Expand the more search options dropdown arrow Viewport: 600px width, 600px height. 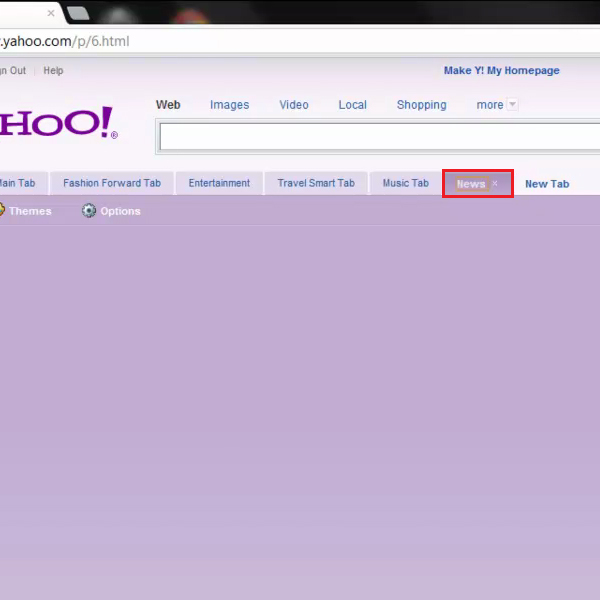[x=512, y=104]
